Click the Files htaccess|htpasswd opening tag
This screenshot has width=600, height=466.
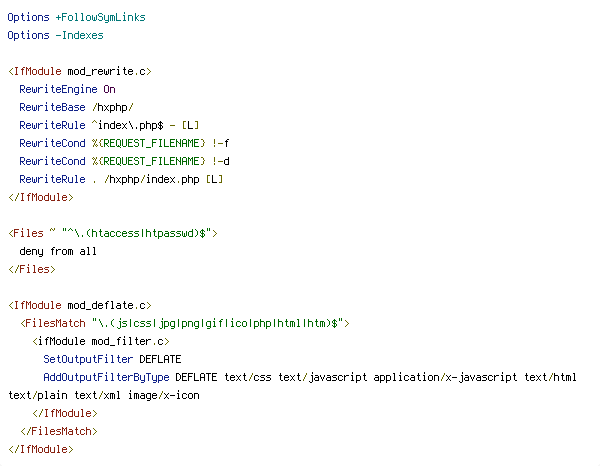click(113, 233)
